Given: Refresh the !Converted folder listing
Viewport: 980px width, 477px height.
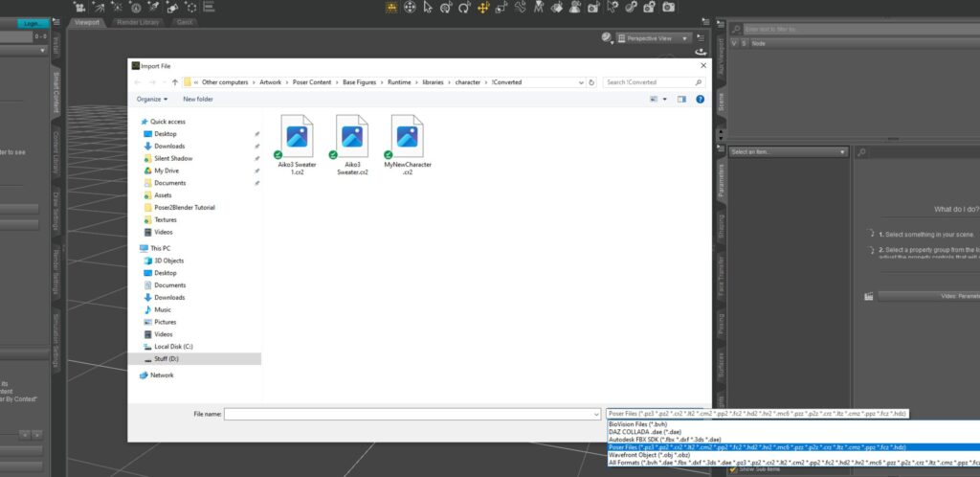Looking at the screenshot, I should point(591,82).
